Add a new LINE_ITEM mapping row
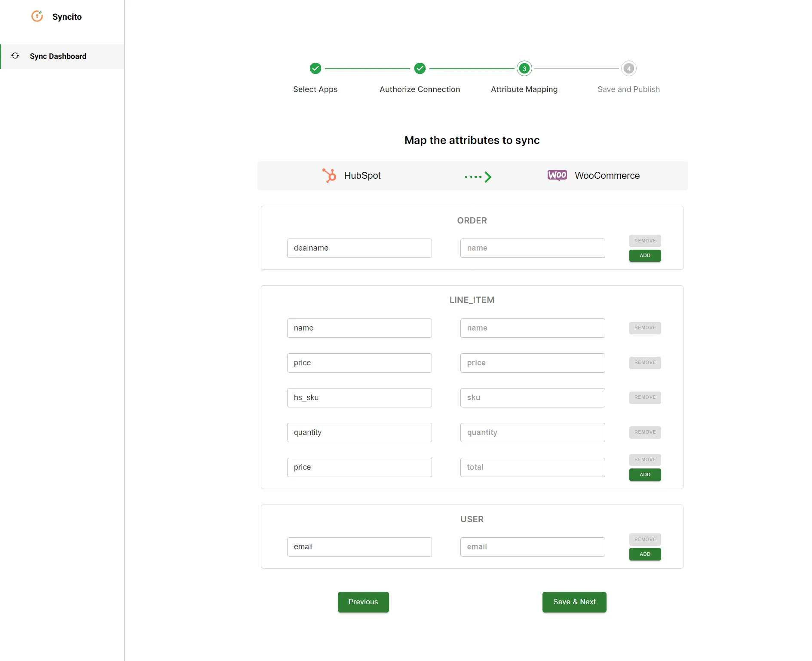The height and width of the screenshot is (661, 812). point(644,474)
